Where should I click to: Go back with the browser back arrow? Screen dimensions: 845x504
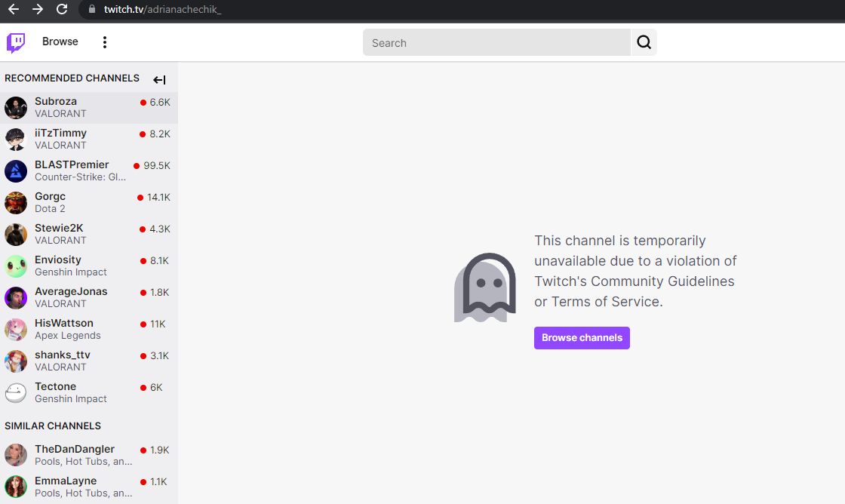[14, 9]
